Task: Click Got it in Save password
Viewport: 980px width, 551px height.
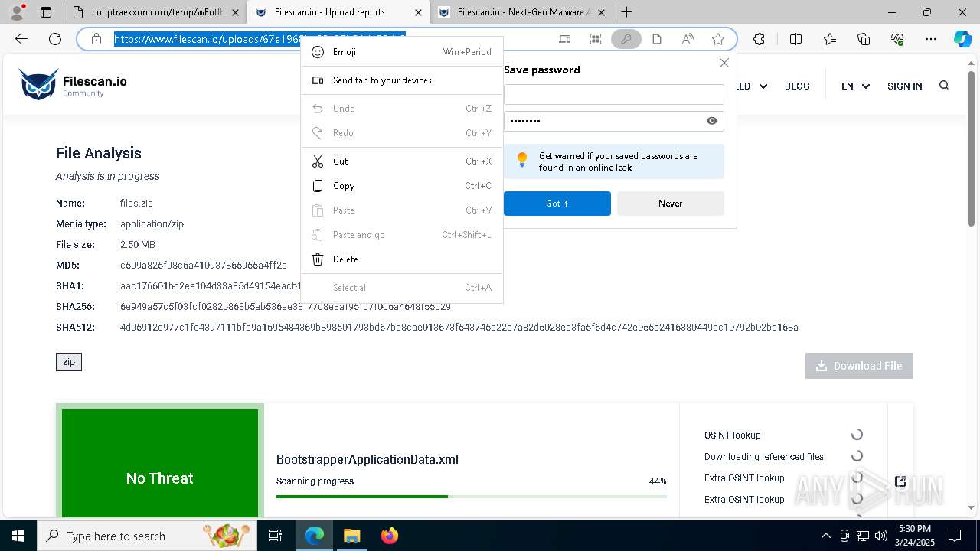Action: pyautogui.click(x=557, y=204)
